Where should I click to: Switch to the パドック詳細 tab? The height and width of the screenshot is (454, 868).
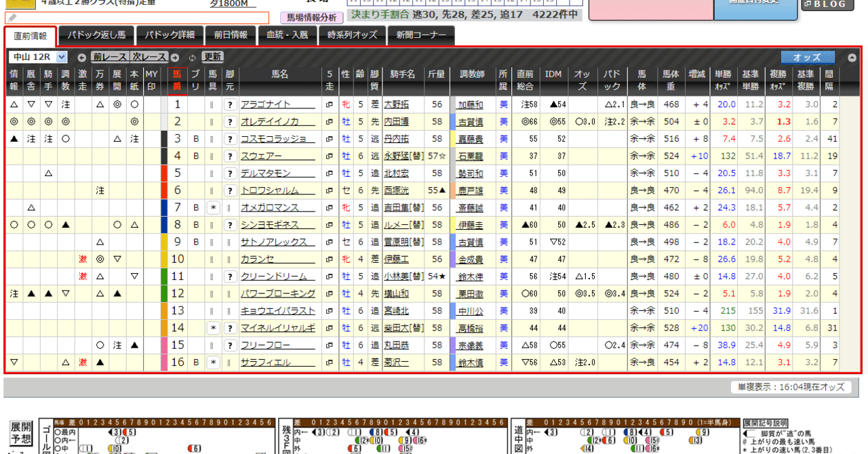170,35
